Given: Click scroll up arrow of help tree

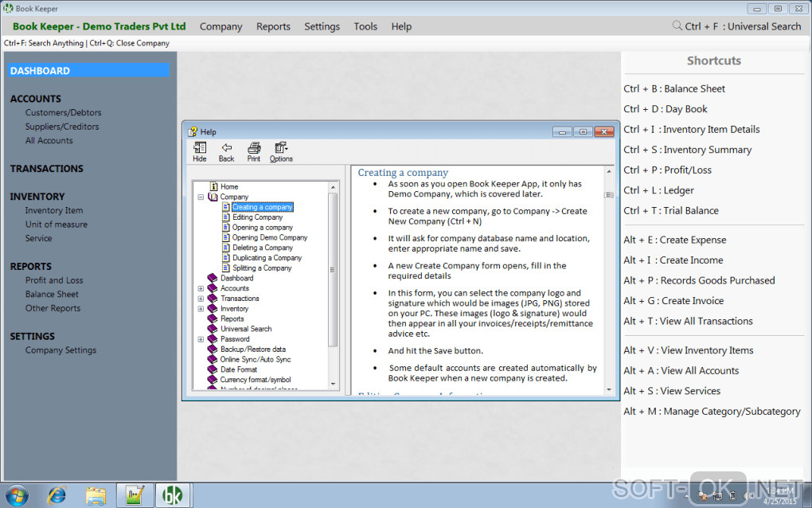Looking at the screenshot, I should point(333,187).
